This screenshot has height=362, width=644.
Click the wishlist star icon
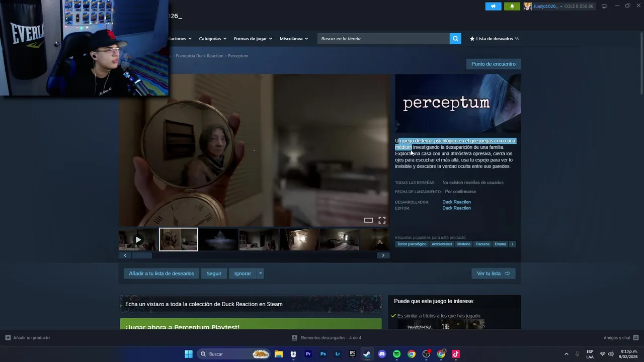pos(472,39)
